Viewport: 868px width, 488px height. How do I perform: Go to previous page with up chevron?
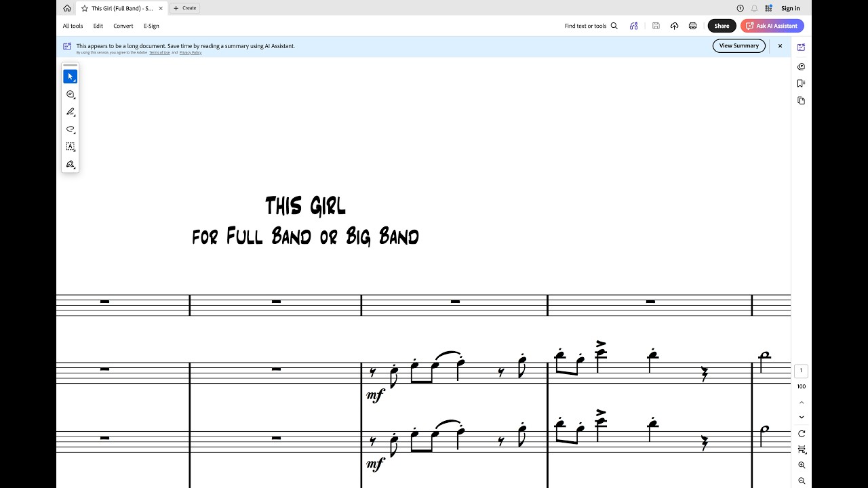pos(802,402)
